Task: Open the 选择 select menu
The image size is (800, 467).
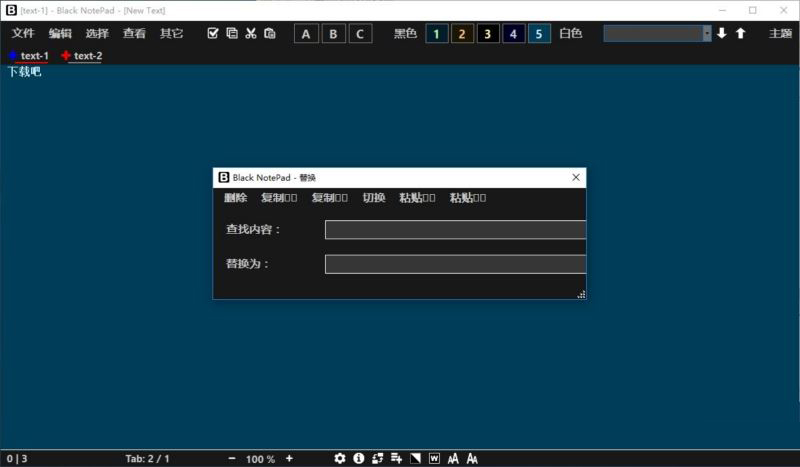Action: [x=97, y=33]
